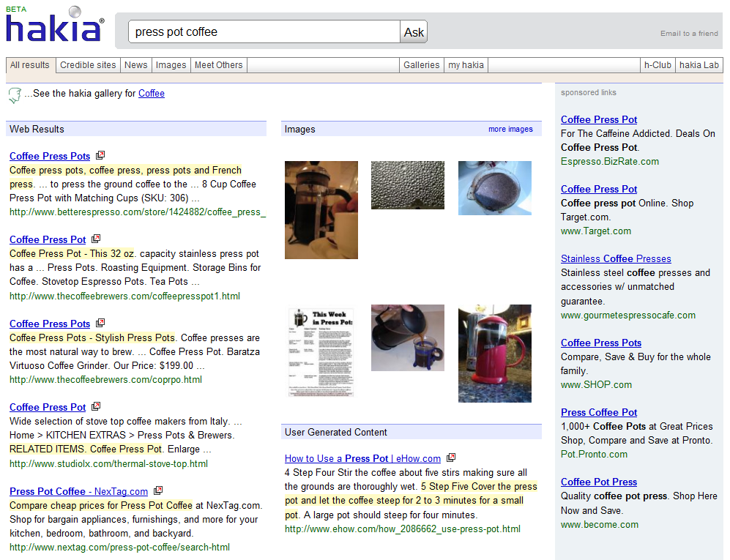Open the Stainless Coffee Presses sponsored link
This screenshot has height=560, width=730.
pyautogui.click(x=616, y=258)
